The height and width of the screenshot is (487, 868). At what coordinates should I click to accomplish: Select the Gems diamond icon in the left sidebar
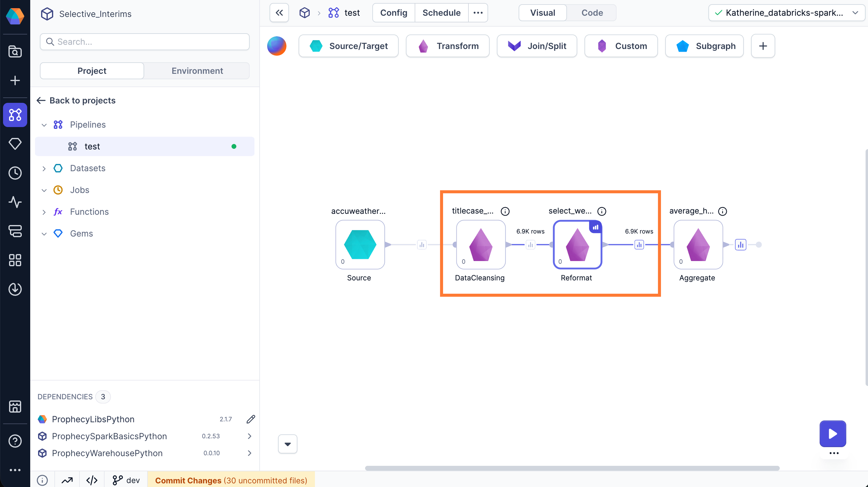click(15, 144)
